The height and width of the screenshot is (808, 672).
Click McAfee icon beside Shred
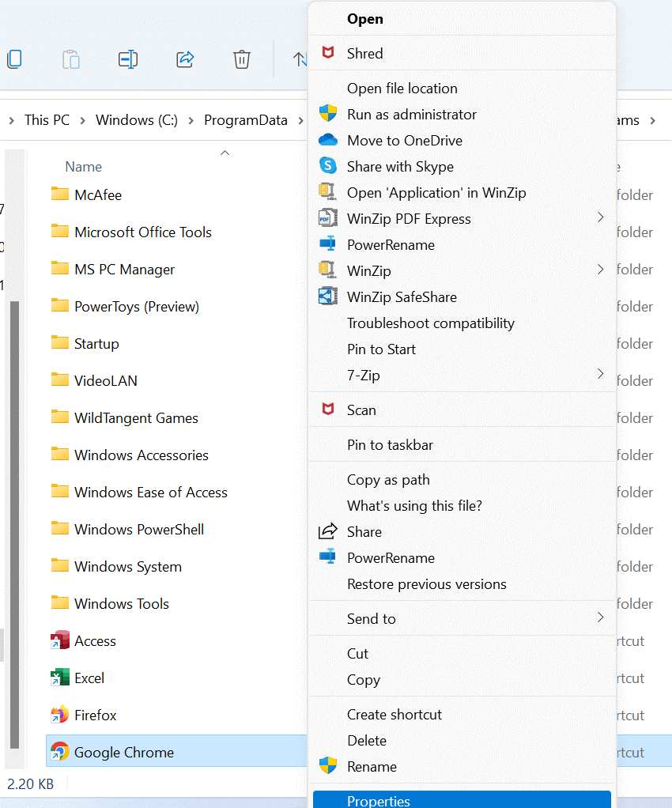coord(328,52)
